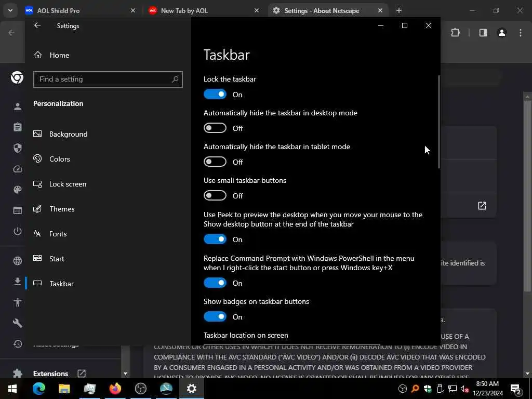Screen dimensions: 532x399
Task: Open browser tab search dropdown
Action: (x=10, y=10)
